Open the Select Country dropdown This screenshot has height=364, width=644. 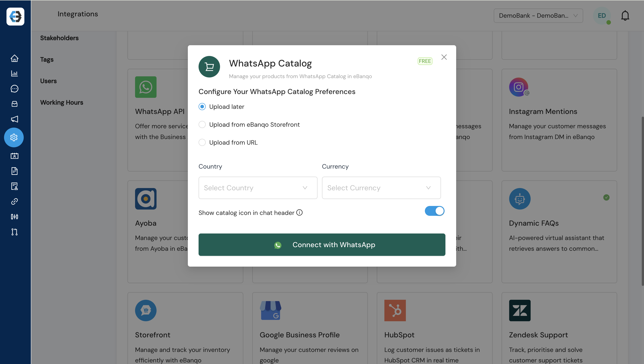tap(258, 188)
